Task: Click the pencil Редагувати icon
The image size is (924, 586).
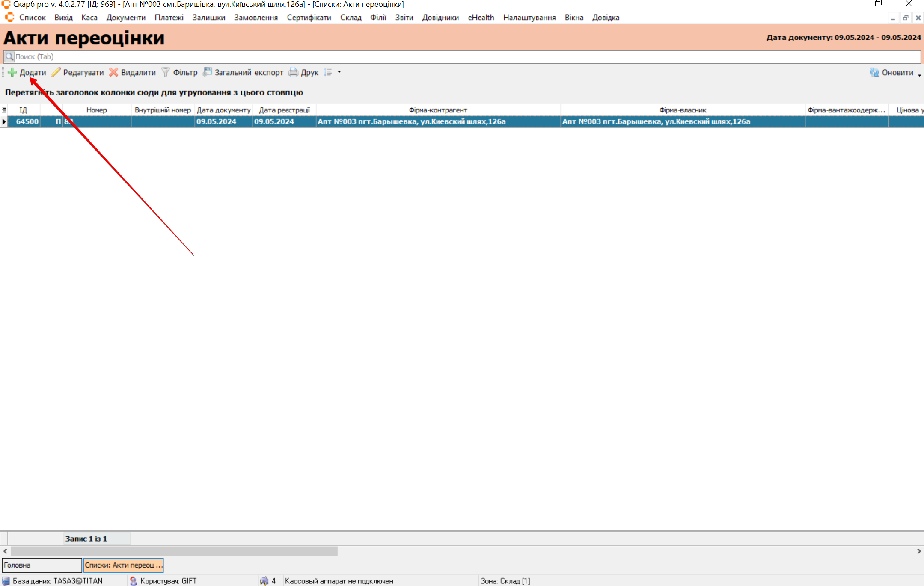Action: pyautogui.click(x=56, y=72)
